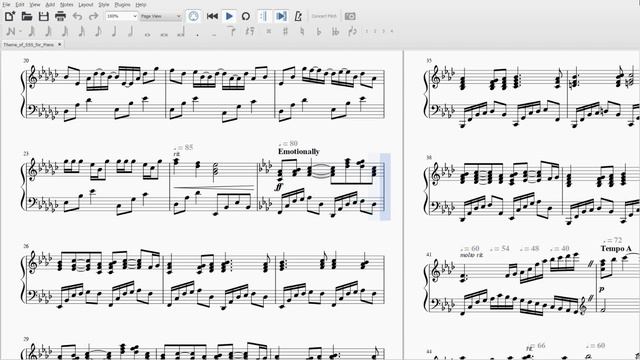Add a double augmentation dot

point(214,34)
